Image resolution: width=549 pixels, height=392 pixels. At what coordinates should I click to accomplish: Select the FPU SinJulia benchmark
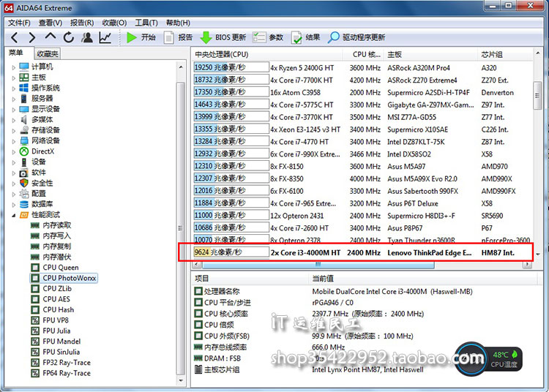pos(56,352)
